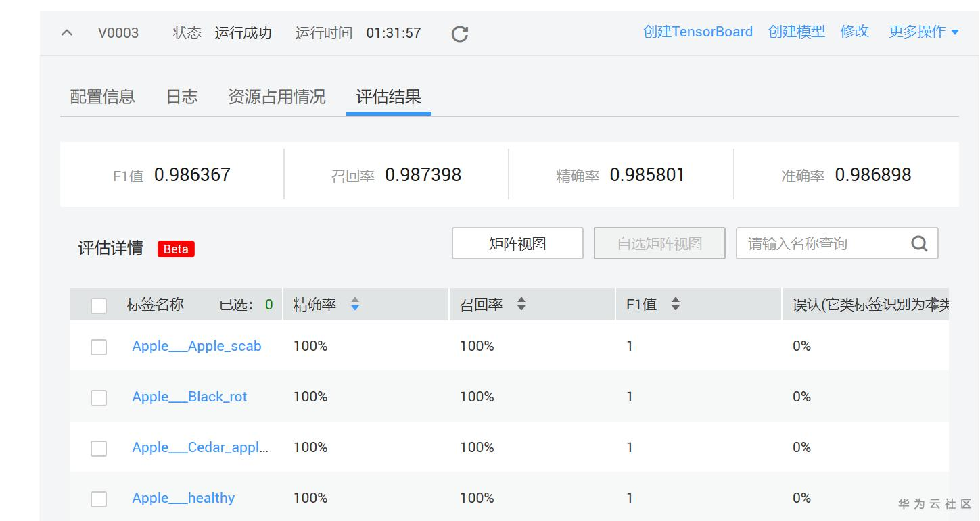
Task: Check the Apple___Apple_scab row checkbox
Action: pos(99,347)
